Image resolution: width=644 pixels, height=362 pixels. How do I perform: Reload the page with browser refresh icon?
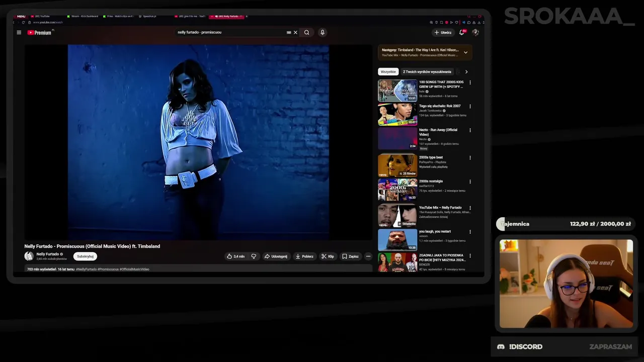pos(23,22)
